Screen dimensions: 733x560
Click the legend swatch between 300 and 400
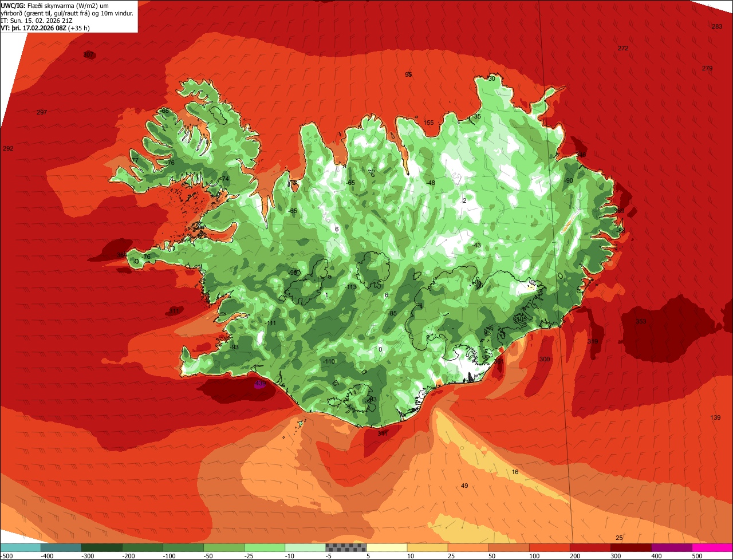(x=631, y=547)
